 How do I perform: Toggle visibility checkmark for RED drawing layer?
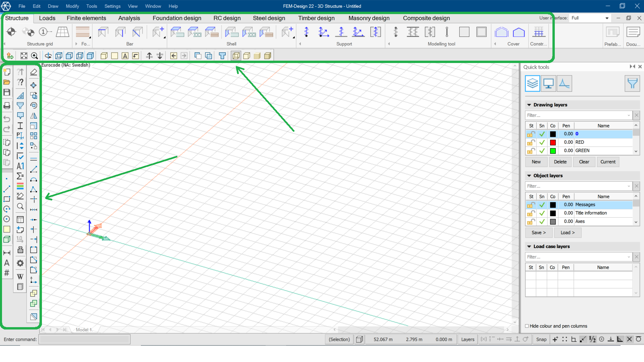542,142
